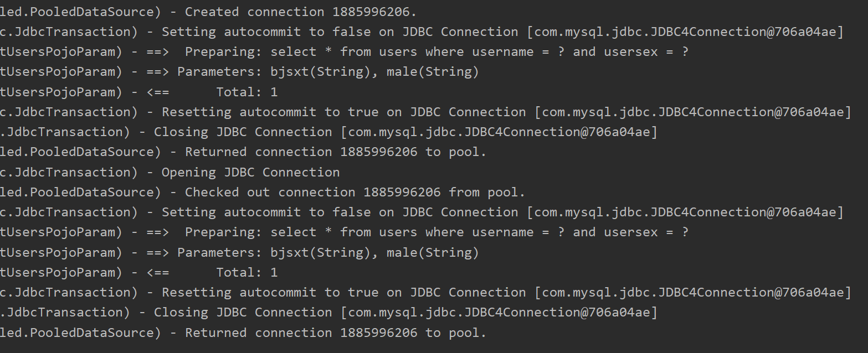This screenshot has height=353, width=868.
Task: Click second 'Resetting autocommit to true' line
Action: (425, 292)
